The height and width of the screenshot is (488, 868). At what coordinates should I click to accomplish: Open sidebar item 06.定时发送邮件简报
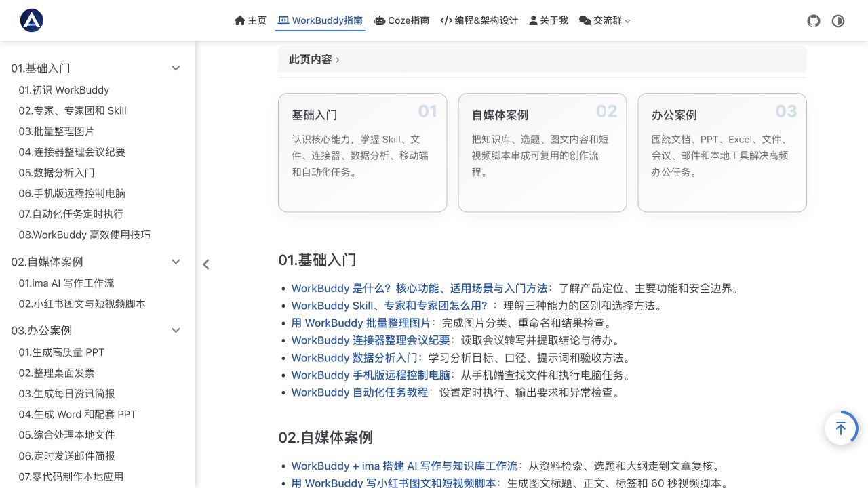pos(66,456)
